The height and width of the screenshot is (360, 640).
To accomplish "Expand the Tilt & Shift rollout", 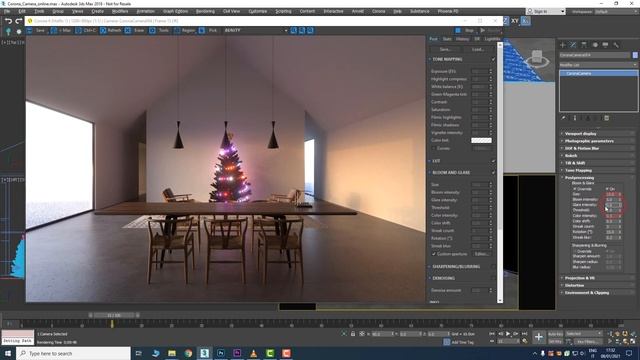I will (x=598, y=163).
